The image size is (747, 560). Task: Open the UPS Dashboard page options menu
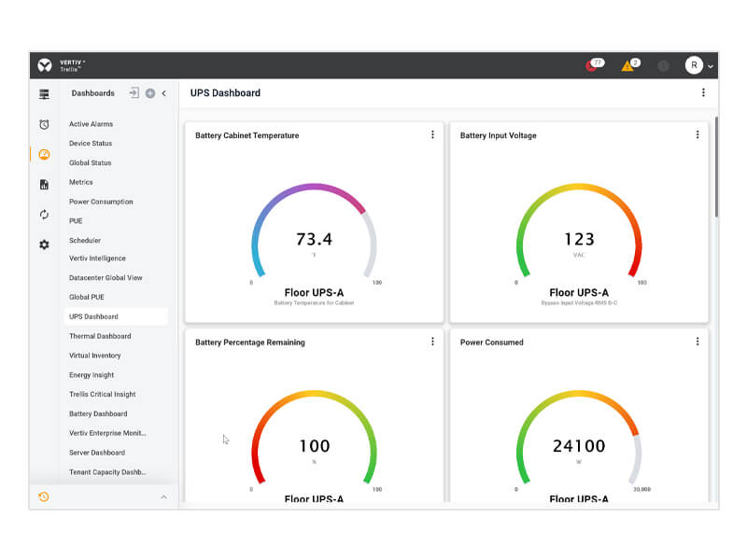pyautogui.click(x=705, y=92)
